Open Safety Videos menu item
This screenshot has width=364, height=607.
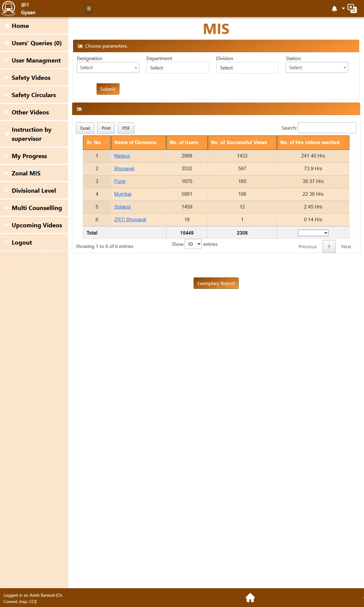34,78
